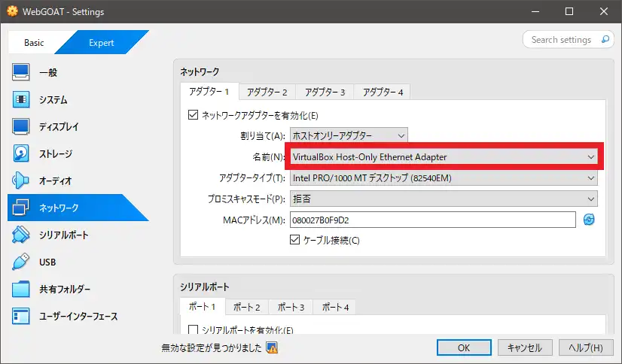Select ストレージ label in sidebar
This screenshot has width=622, height=364.
coord(56,153)
